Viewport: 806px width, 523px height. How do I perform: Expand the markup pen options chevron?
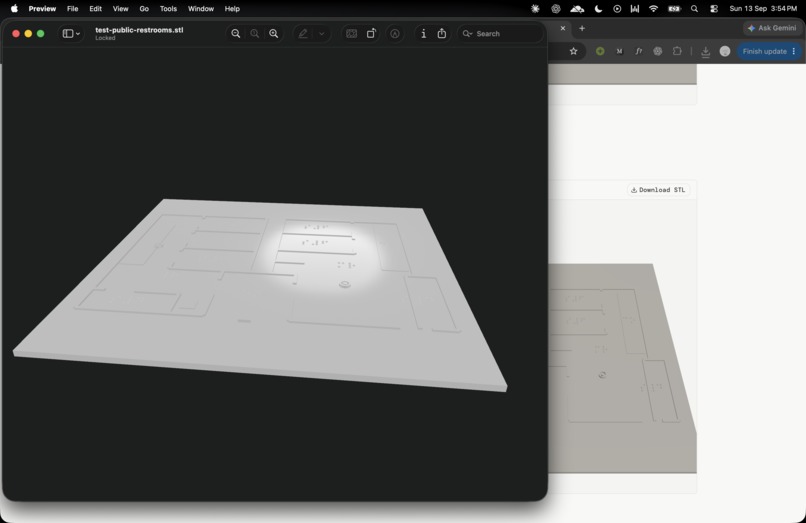pos(322,33)
